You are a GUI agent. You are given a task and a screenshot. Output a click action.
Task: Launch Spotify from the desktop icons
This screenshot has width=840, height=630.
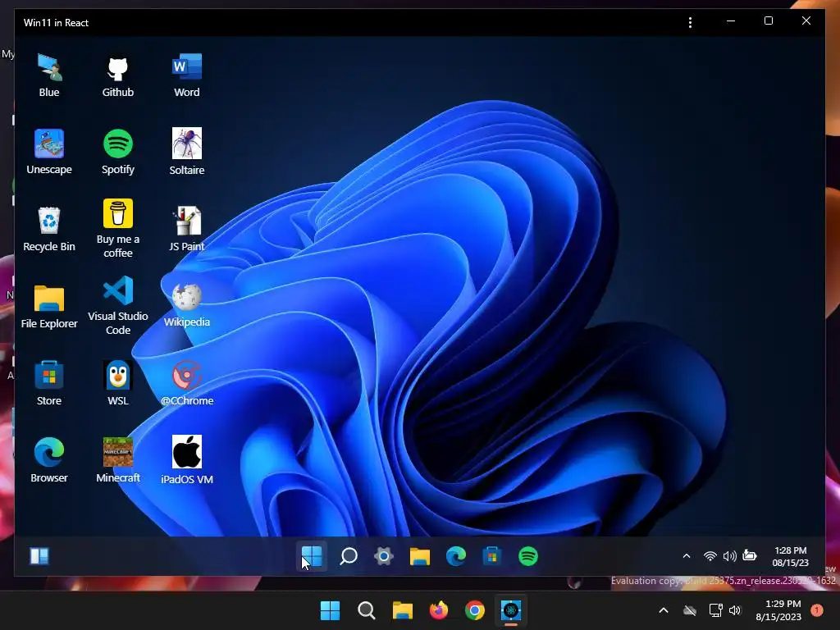coord(118,152)
